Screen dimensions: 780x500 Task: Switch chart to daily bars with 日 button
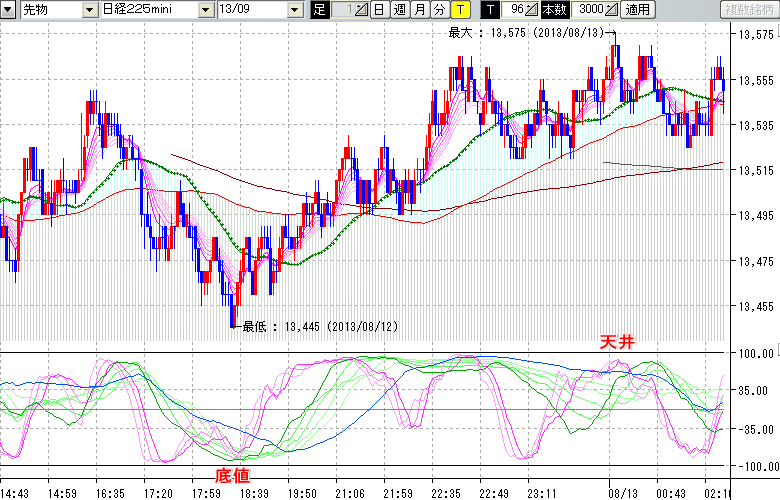click(x=379, y=10)
